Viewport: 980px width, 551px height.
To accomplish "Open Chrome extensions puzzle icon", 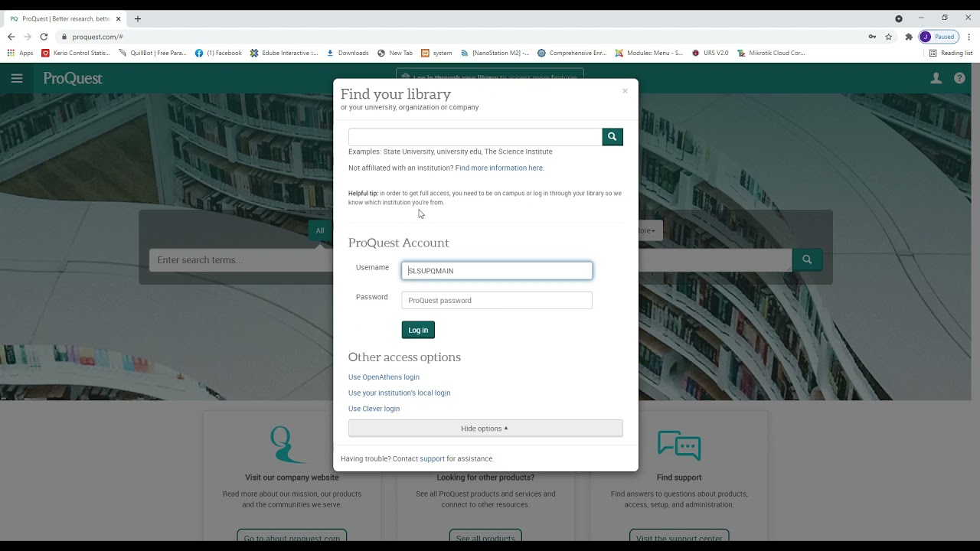I will pos(909,37).
